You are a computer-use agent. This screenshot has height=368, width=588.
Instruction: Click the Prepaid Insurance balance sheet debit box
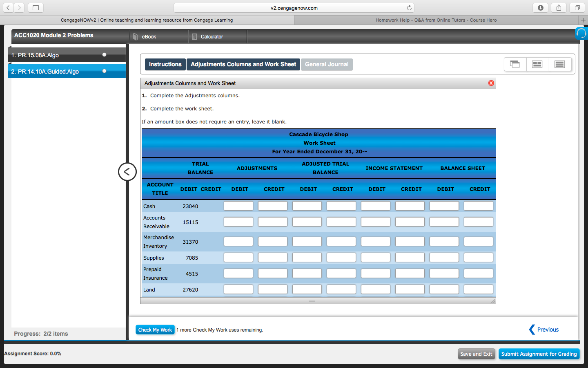444,274
